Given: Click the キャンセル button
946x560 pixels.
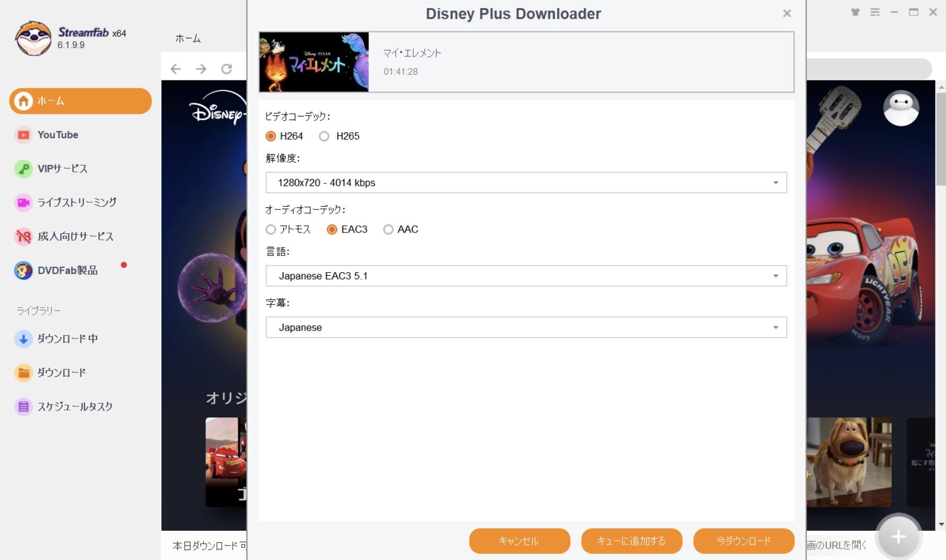Looking at the screenshot, I should 520,541.
